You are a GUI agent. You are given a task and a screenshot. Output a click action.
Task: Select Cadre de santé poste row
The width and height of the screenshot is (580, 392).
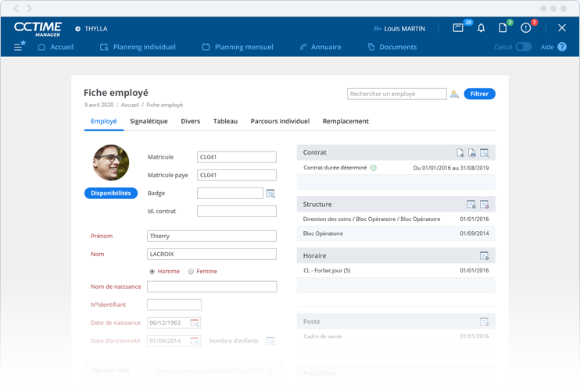pyautogui.click(x=396, y=337)
